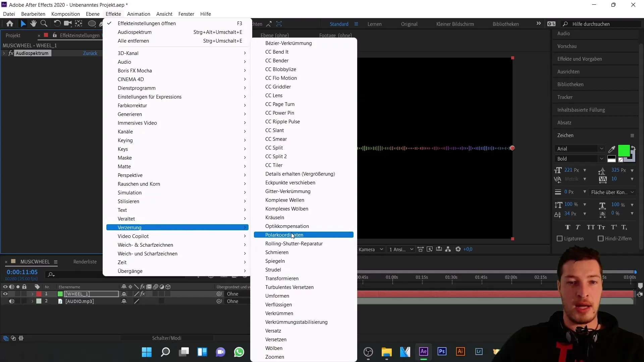The image size is (644, 362).
Task: Select the Hand tool
Action: 33,24
